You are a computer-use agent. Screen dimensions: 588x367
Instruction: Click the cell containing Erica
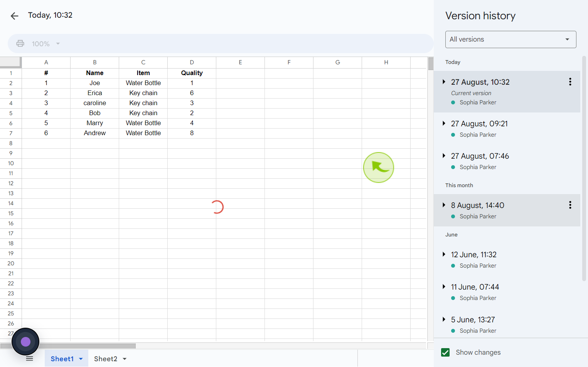[x=94, y=93]
